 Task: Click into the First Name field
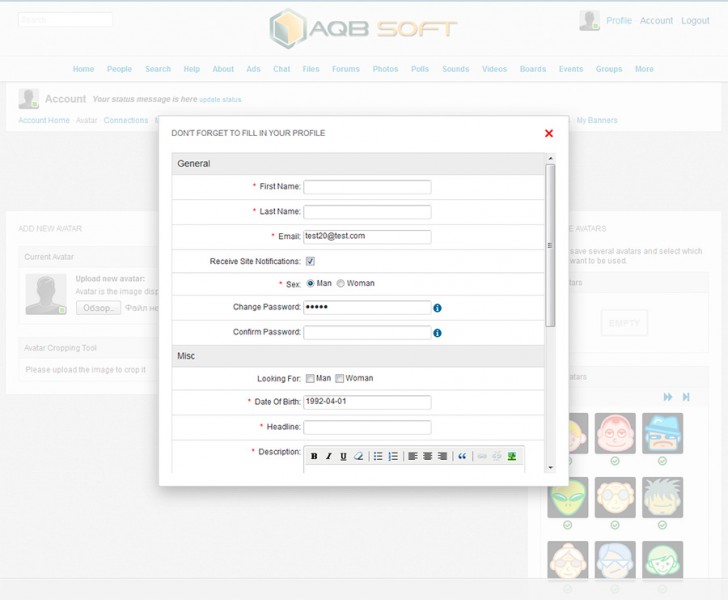tap(367, 187)
